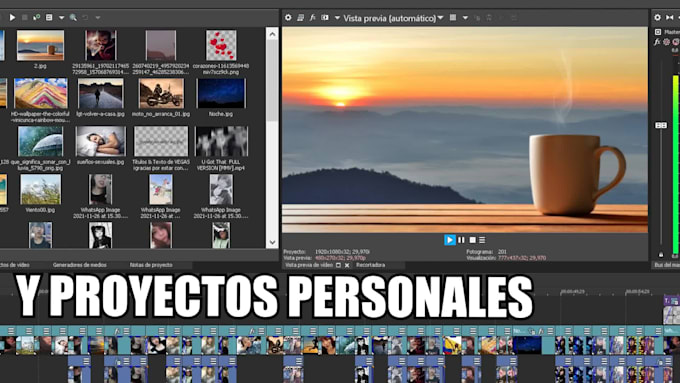This screenshot has width=680, height=383.
Task: Open the preview settings gear icon
Action: pyautogui.click(x=288, y=18)
